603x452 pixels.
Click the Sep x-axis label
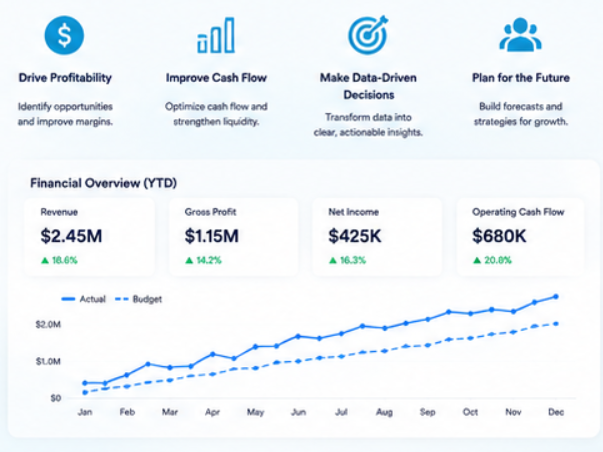[427, 412]
